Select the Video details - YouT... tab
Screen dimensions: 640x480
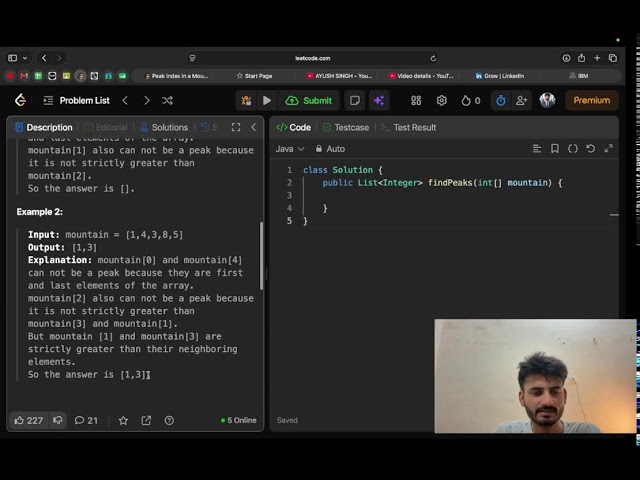[421, 76]
